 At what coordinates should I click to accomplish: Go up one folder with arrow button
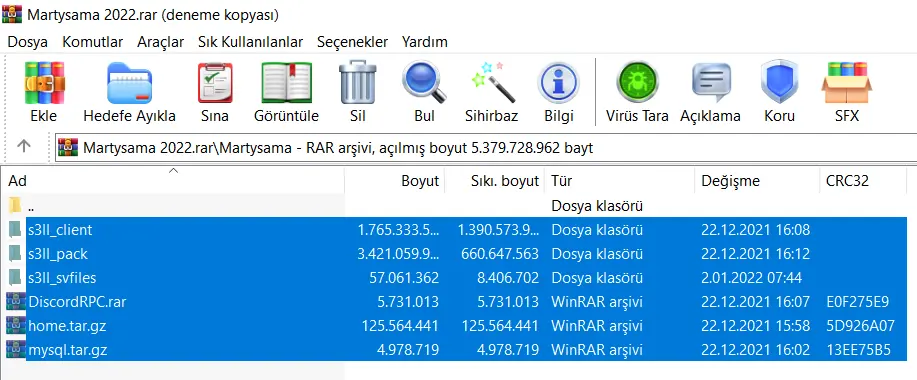coord(23,146)
